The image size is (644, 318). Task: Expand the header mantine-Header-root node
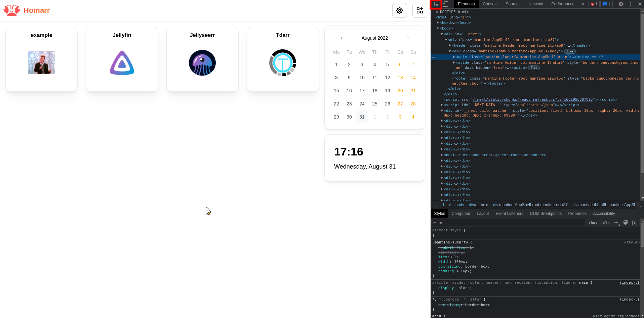[450, 45]
